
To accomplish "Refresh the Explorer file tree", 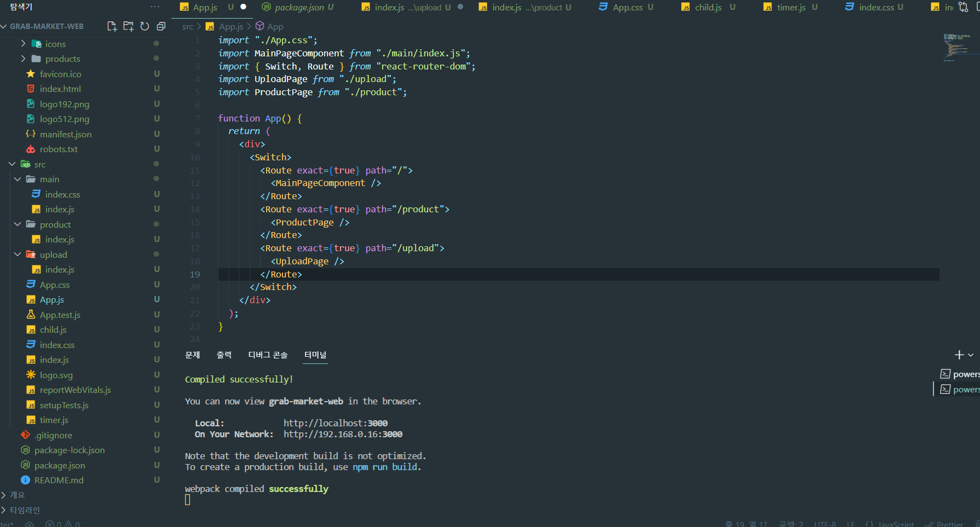I will click(145, 26).
